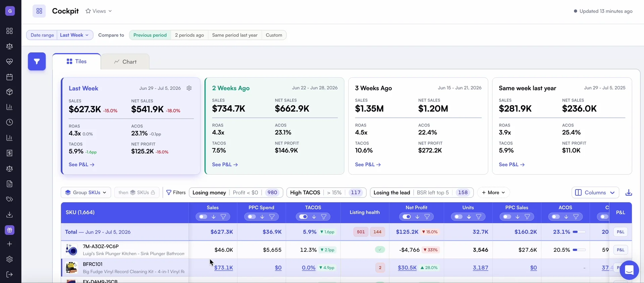Click the highlighted gift icon in sidebar
The image size is (644, 283).
(9, 230)
